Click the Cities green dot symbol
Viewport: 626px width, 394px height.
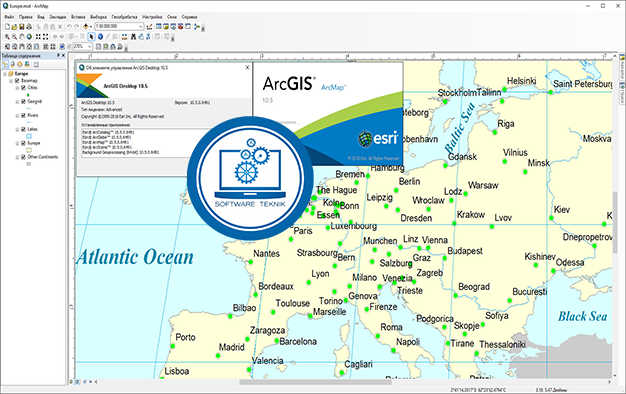click(28, 95)
